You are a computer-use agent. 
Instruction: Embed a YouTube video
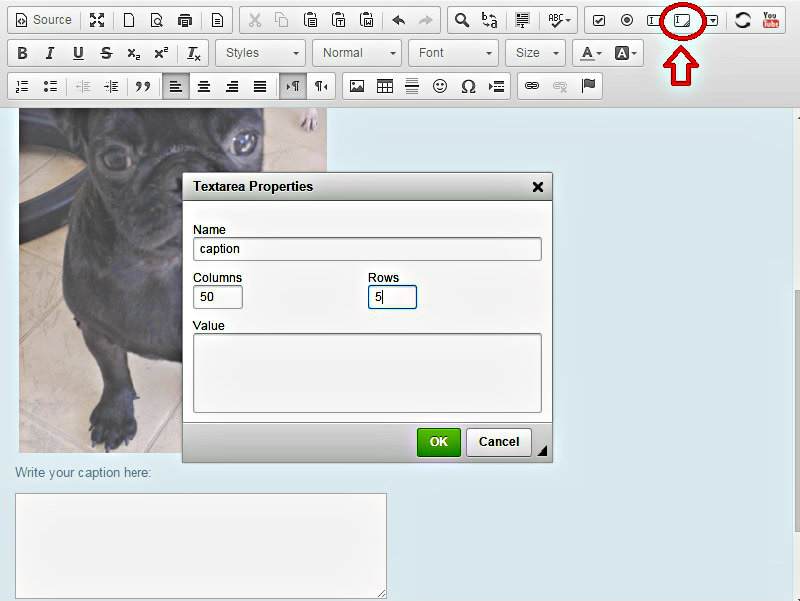(x=770, y=20)
